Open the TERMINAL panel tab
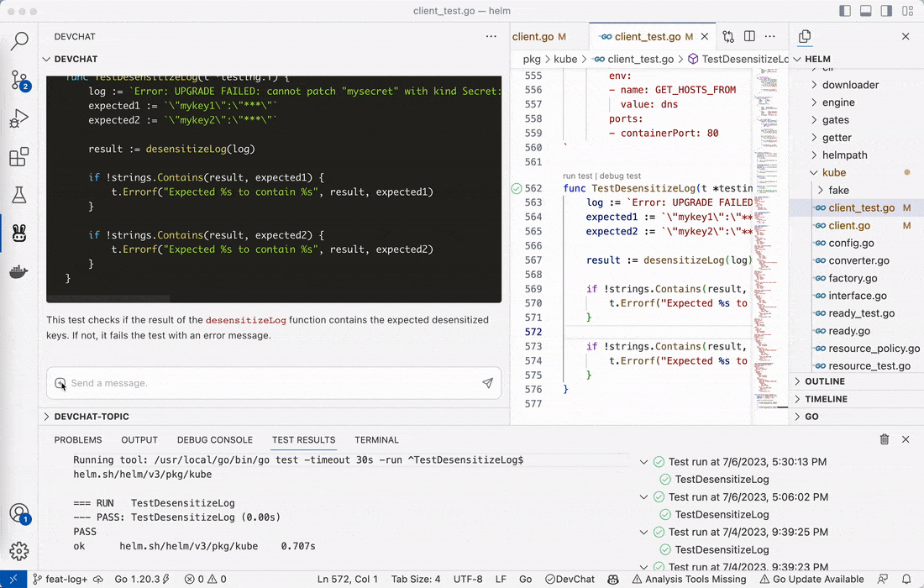Image resolution: width=924 pixels, height=588 pixels. [376, 440]
